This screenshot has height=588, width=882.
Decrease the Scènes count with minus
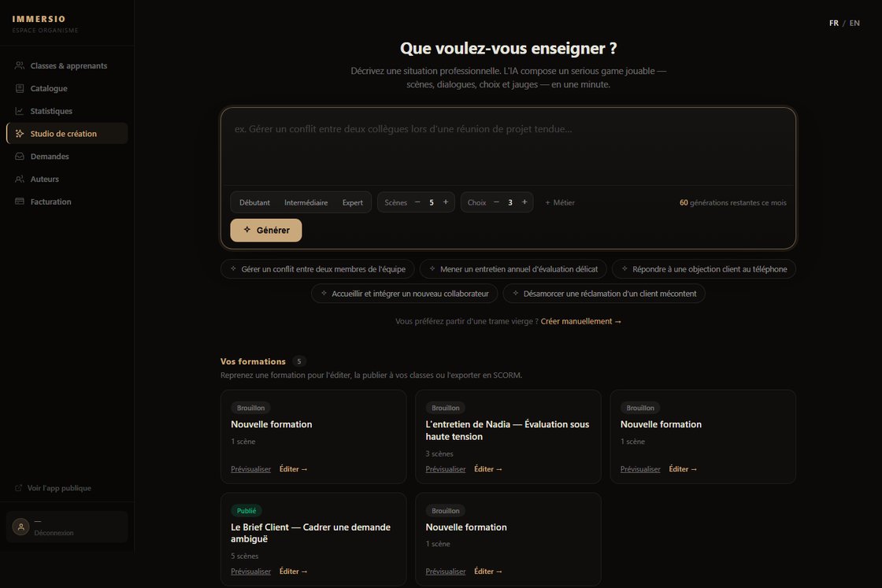tap(417, 202)
